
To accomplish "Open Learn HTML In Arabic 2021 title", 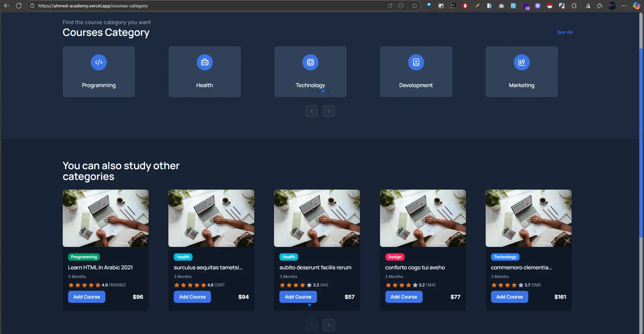I will pyautogui.click(x=100, y=267).
